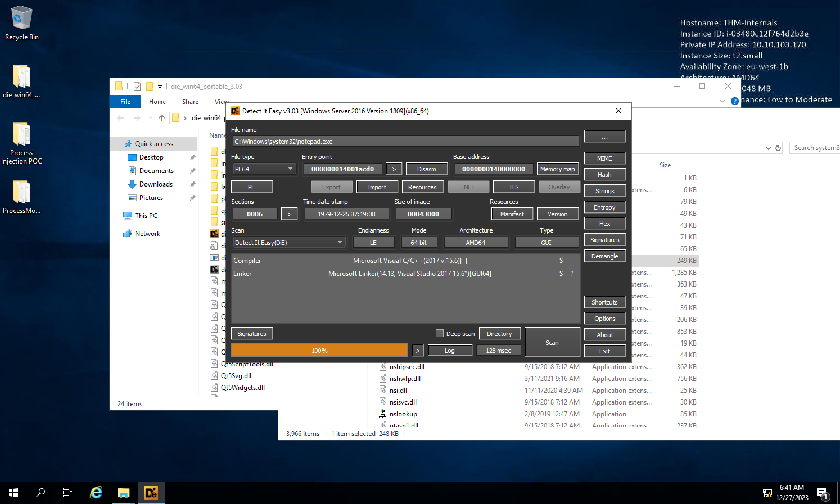Click the Explorer properties quick access icon
Image resolution: width=840 pixels, height=504 pixels.
point(137,87)
